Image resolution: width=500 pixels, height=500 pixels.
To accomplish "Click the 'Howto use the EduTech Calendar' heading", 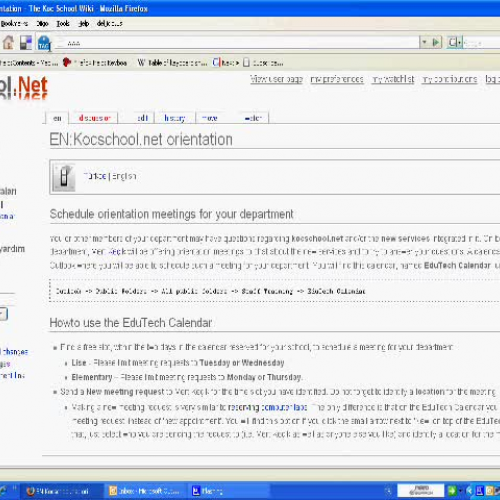I will [131, 323].
